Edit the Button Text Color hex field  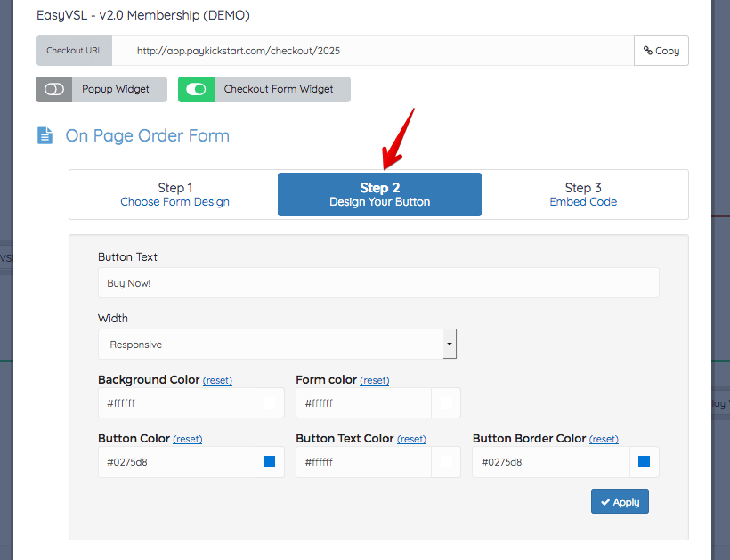[x=363, y=462]
